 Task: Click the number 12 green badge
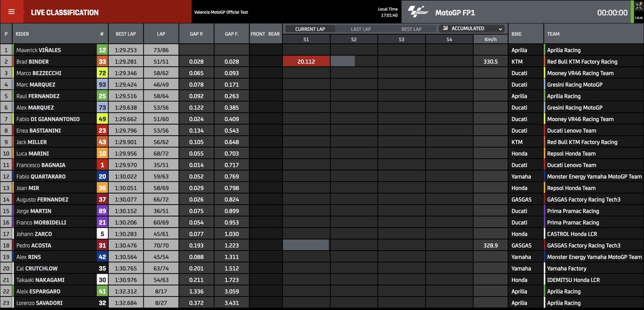(x=102, y=50)
